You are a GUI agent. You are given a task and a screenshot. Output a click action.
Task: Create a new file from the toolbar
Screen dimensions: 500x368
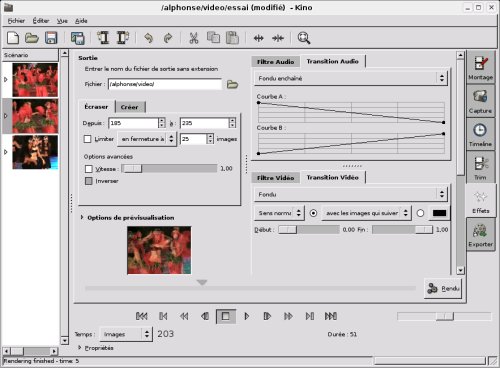click(x=13, y=38)
